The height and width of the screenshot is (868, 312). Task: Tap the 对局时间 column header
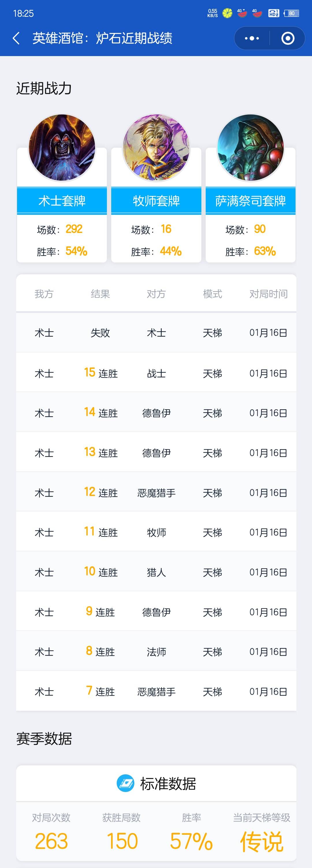pos(268,294)
